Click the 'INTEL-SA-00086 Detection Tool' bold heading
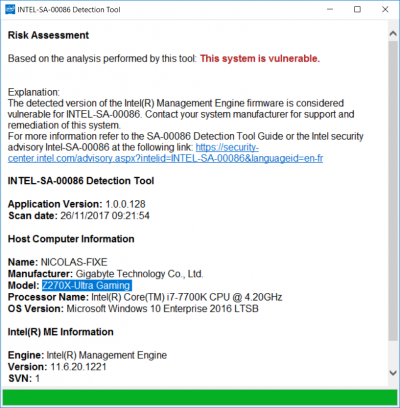The height and width of the screenshot is (408, 400). [x=81, y=181]
